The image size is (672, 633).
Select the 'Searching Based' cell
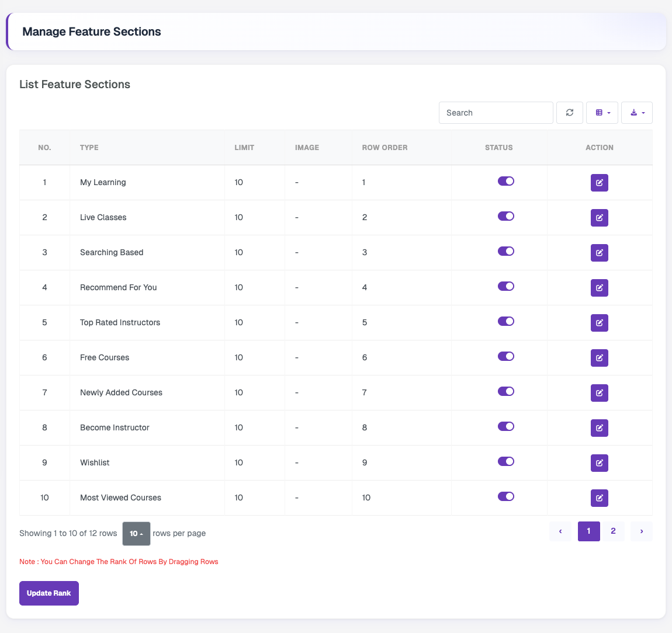click(147, 253)
